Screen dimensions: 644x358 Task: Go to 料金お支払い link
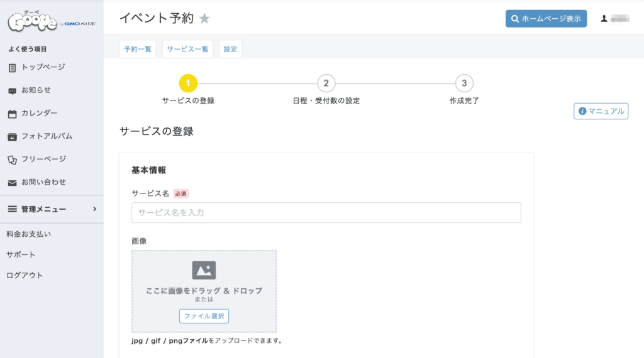point(29,234)
